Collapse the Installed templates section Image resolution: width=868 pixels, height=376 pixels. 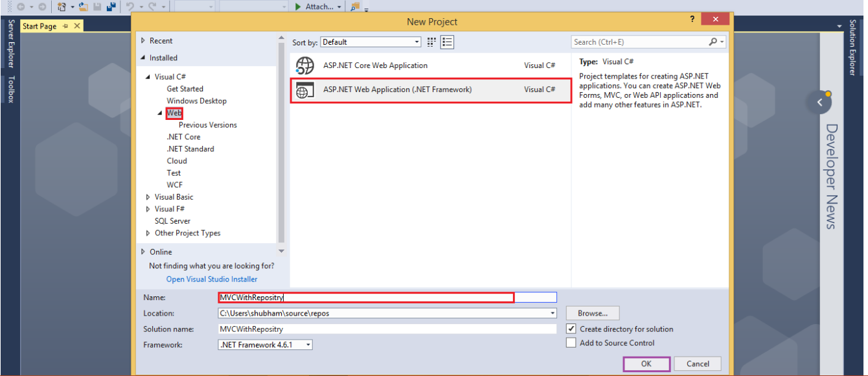(144, 58)
